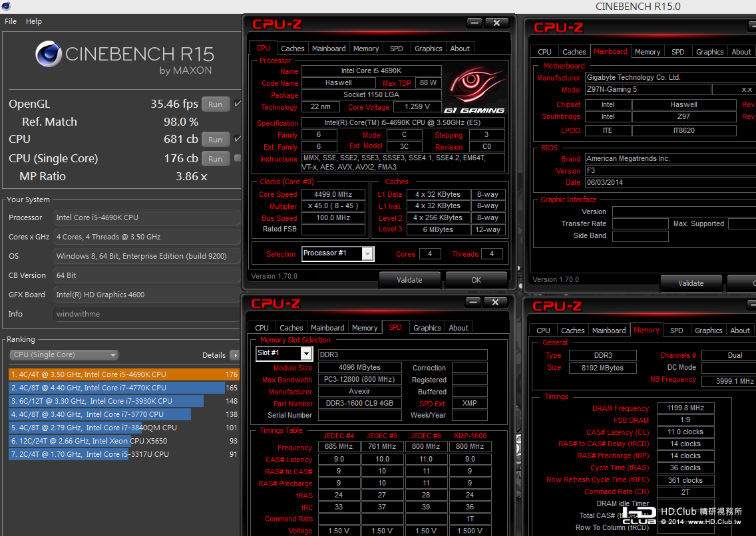
Task: Select the i5-3317U CPU ranking row
Action: (124, 454)
